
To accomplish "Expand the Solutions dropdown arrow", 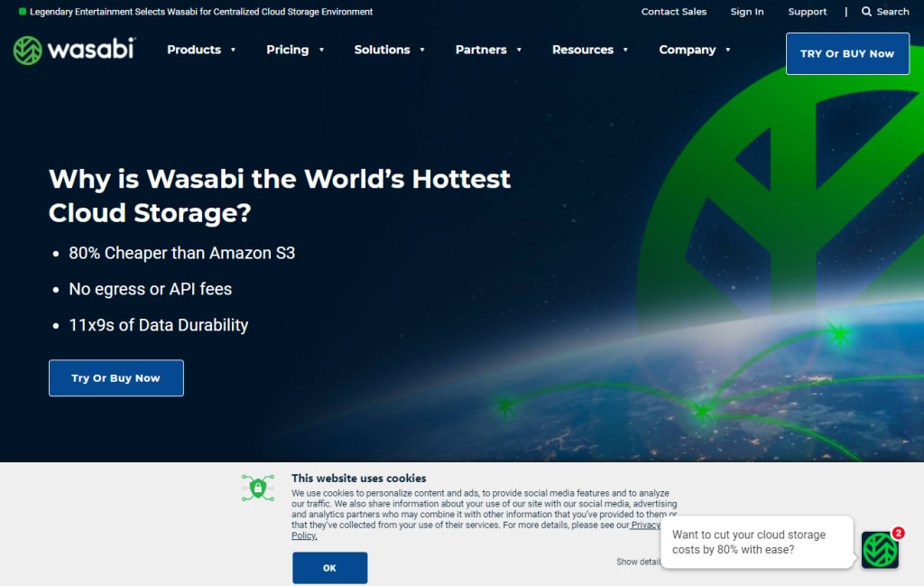I will (422, 50).
